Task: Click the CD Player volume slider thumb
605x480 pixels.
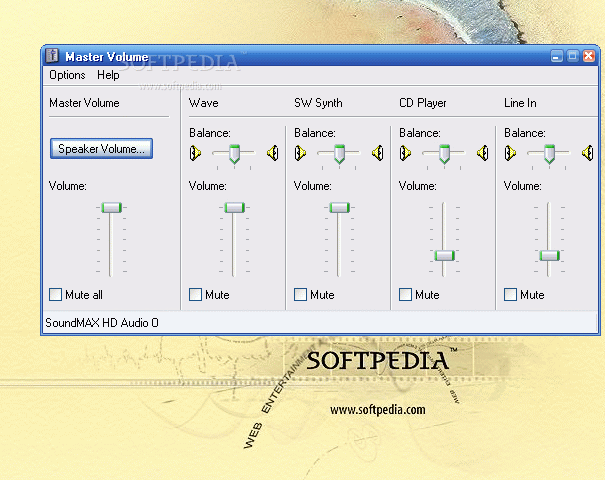Action: click(x=444, y=255)
